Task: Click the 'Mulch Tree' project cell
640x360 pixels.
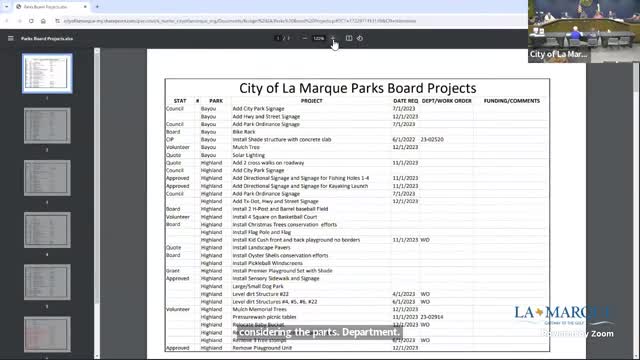Action: pos(246,147)
